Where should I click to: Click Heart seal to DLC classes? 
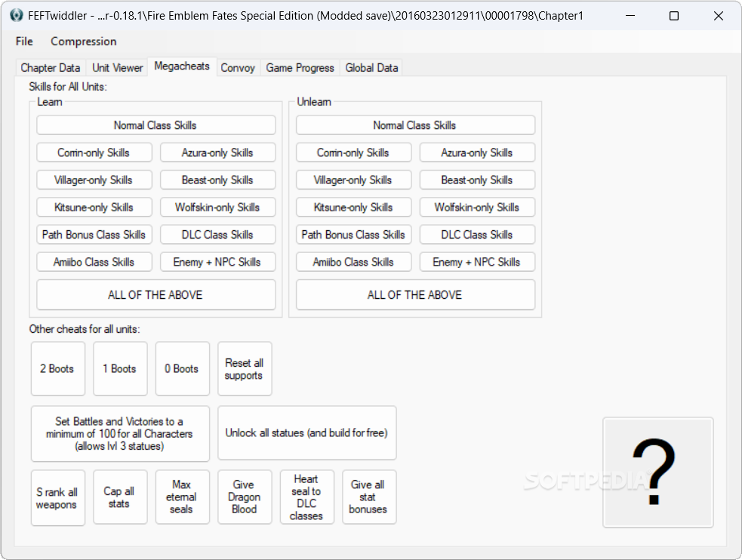[307, 497]
